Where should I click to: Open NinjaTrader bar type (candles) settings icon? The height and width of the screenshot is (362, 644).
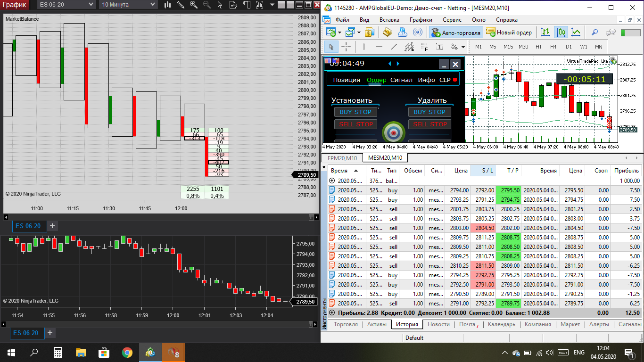tap(168, 5)
